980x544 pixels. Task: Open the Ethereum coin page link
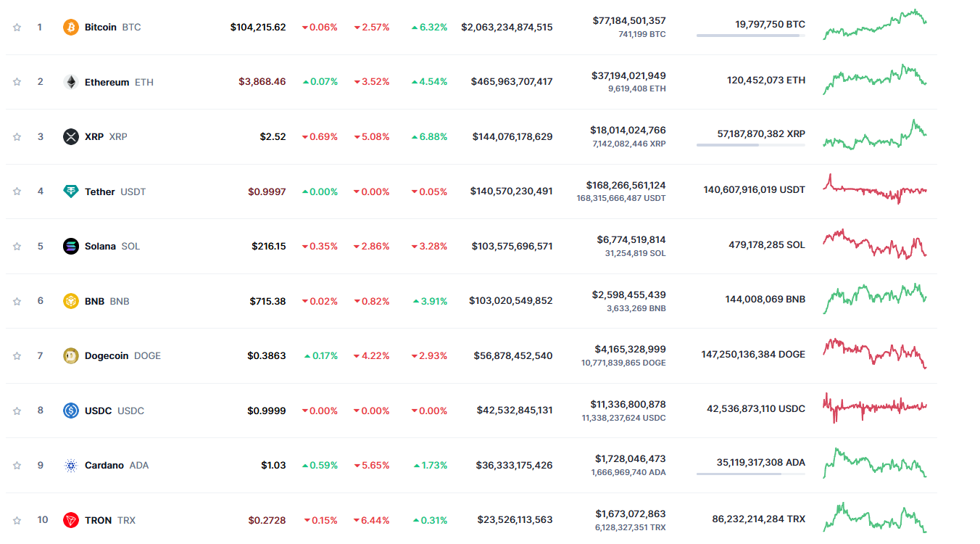(107, 82)
